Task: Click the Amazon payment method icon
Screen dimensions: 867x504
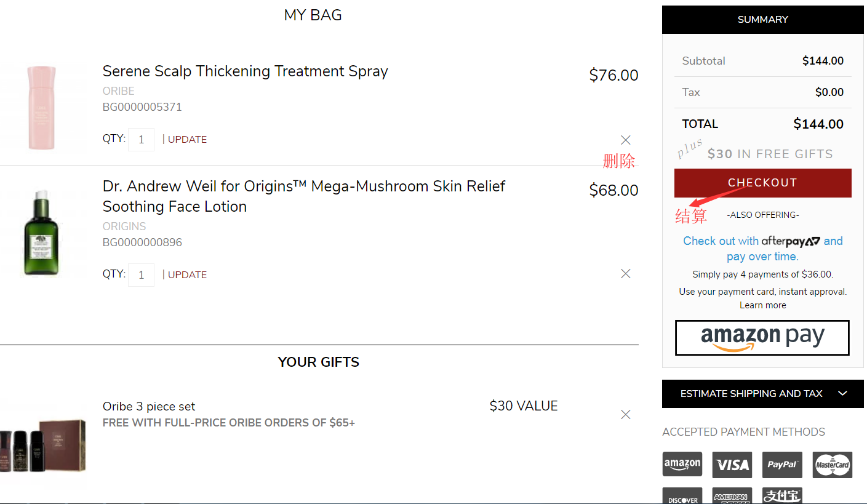Action: (x=682, y=464)
